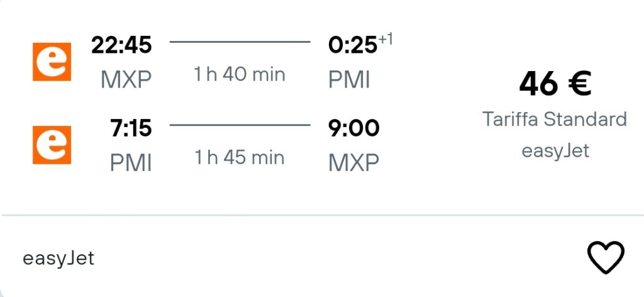Click the 9:00 return arrival time
The height and width of the screenshot is (297, 644).
click(x=353, y=128)
